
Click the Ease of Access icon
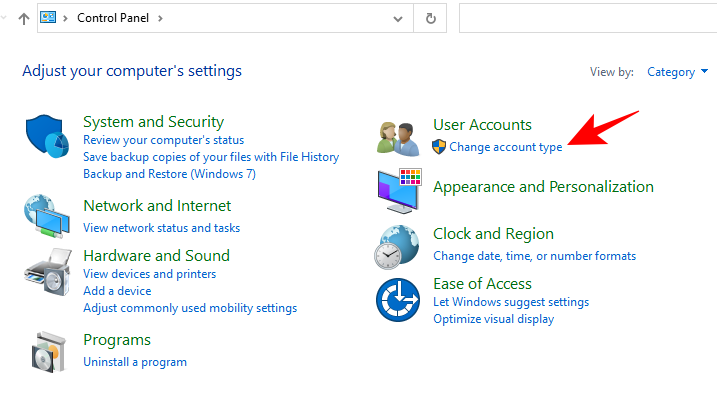(397, 298)
